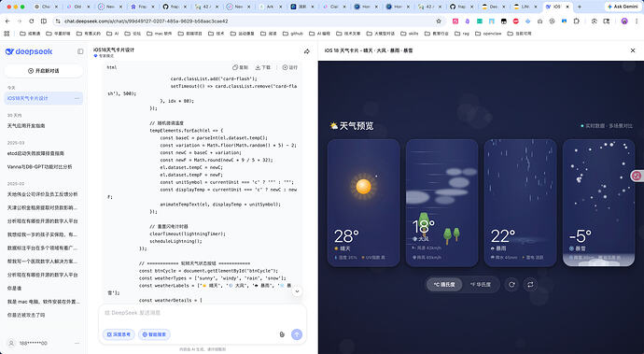Screen dimensions: 644x354
Task: Open the rag bookmark folder
Action: (x=462, y=34)
